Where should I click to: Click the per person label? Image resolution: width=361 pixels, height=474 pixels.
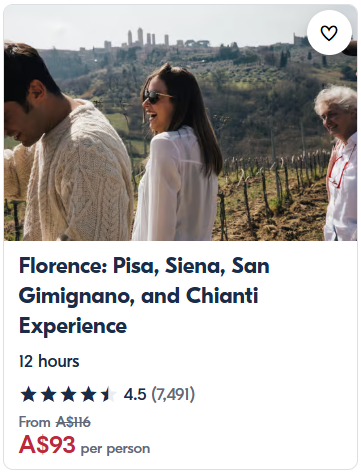pos(115,449)
